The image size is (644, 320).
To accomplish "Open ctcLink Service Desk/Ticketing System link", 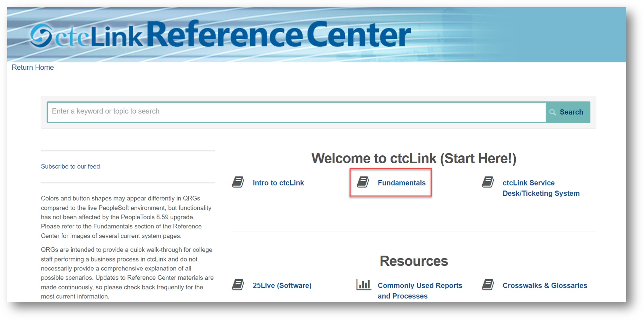I will coord(541,188).
